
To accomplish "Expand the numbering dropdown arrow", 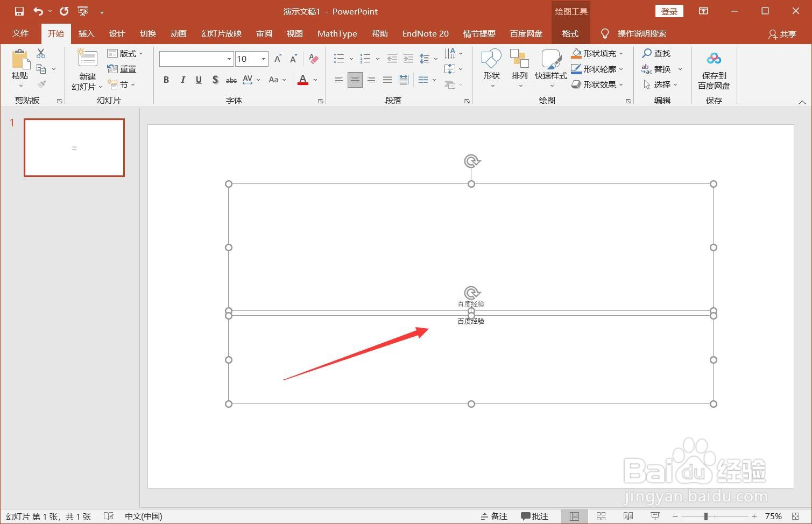I will [378, 59].
